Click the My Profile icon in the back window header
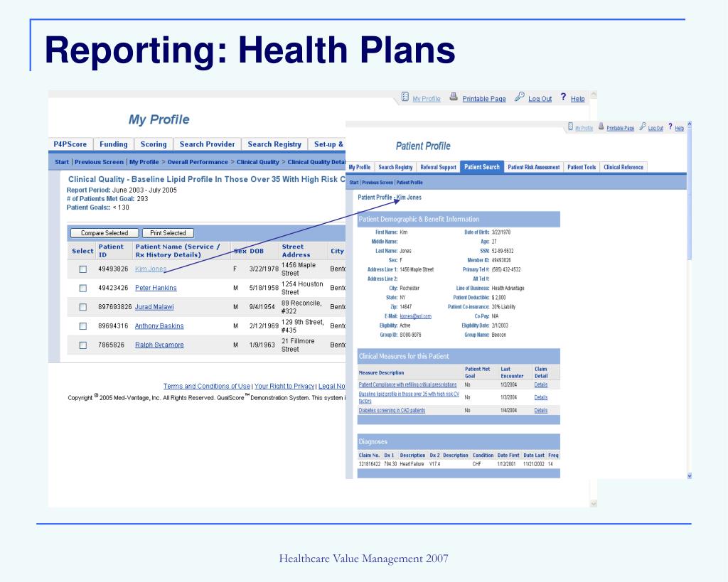This screenshot has width=728, height=582. coord(405,97)
